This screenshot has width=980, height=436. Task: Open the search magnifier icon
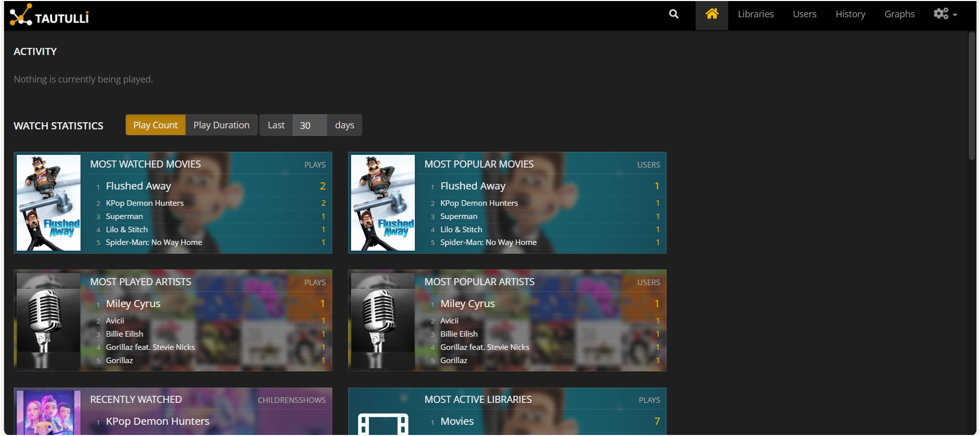674,14
